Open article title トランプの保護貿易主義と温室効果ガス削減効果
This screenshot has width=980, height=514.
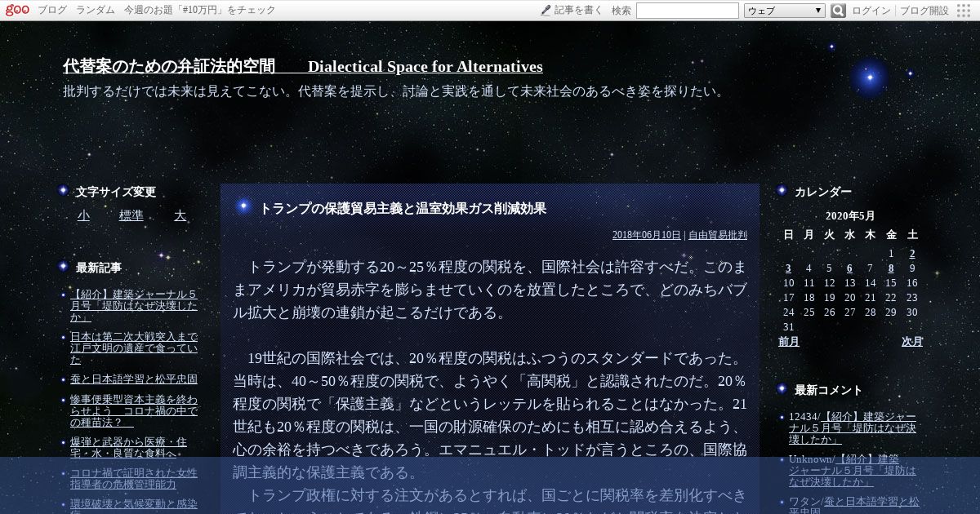coord(403,208)
